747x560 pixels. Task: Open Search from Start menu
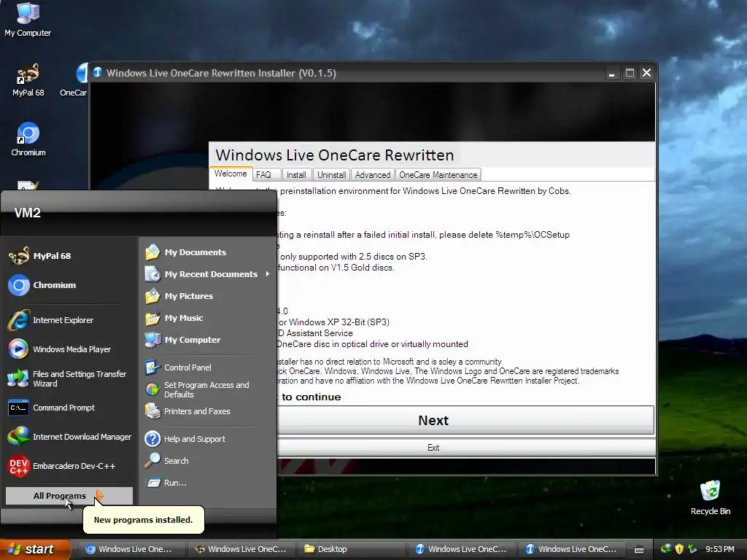coord(207,461)
